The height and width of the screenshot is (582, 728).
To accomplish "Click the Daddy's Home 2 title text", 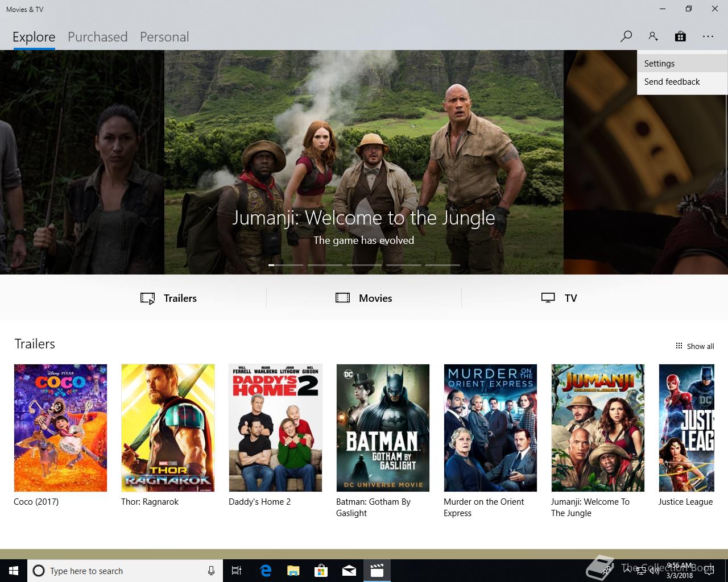I will pos(259,502).
